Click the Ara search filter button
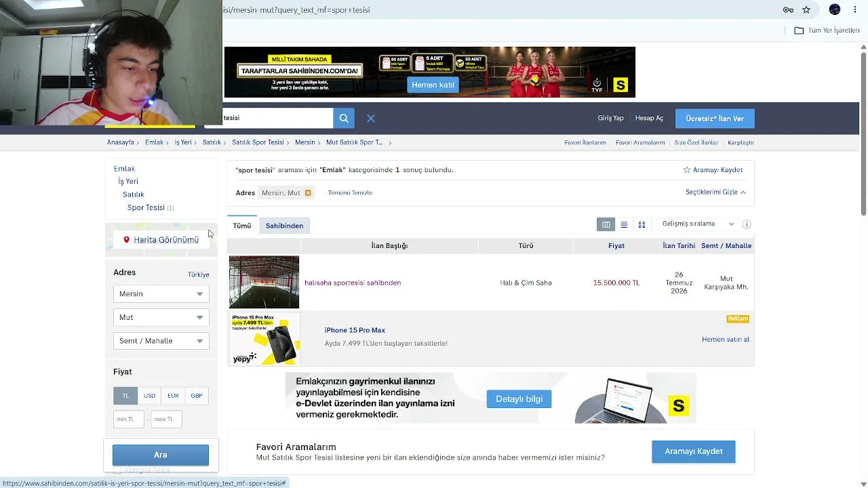This screenshot has height=488, width=868. 161,455
